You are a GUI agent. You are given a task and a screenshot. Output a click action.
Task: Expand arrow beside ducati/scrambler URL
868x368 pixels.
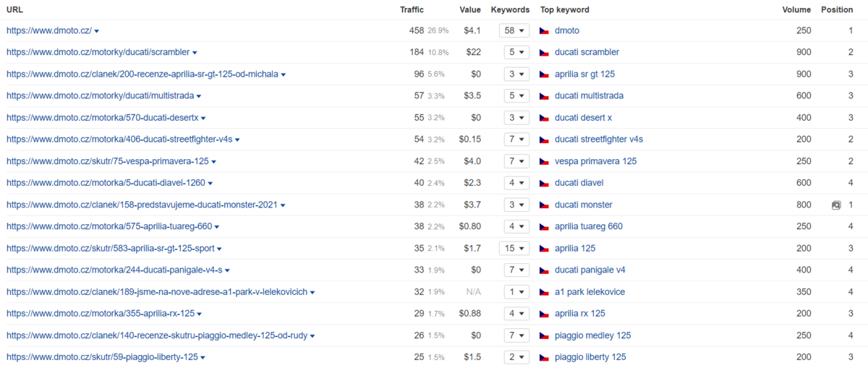(195, 53)
